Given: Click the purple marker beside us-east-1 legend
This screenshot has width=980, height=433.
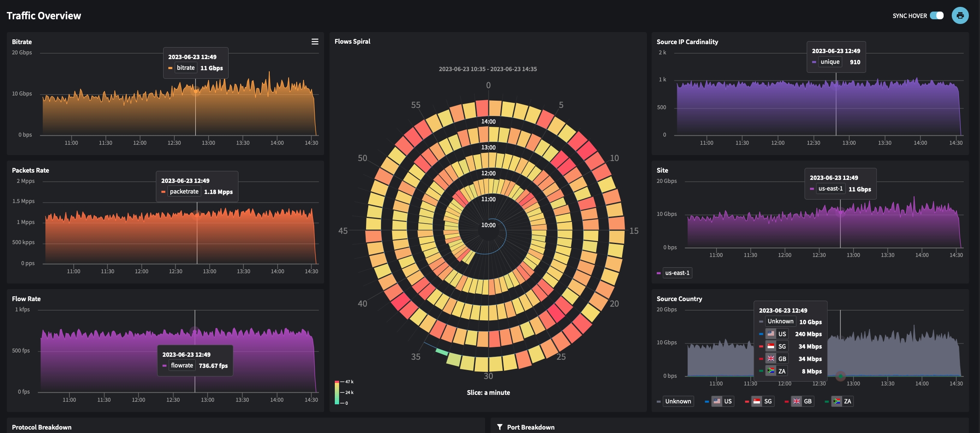Looking at the screenshot, I should [x=658, y=273].
